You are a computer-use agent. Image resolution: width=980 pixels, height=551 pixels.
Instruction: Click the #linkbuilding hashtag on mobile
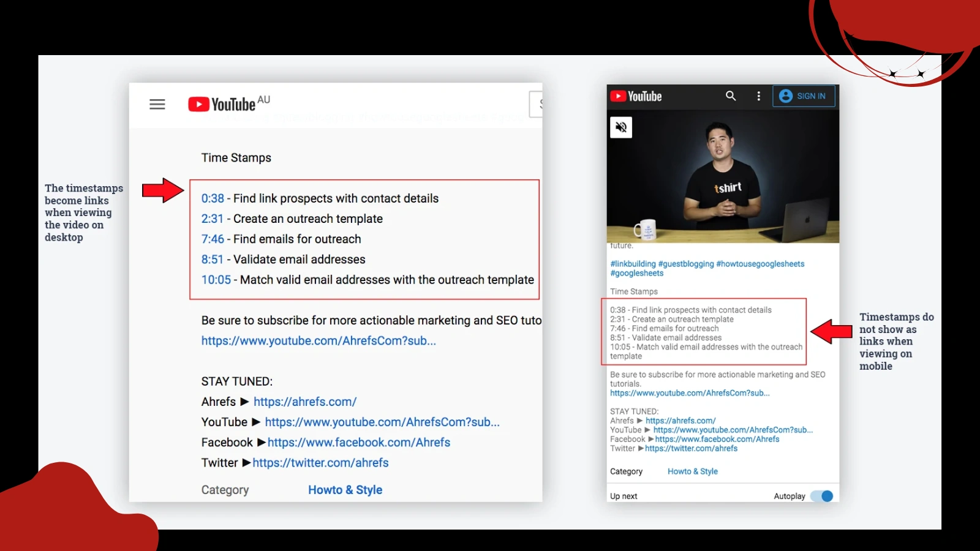tap(633, 264)
